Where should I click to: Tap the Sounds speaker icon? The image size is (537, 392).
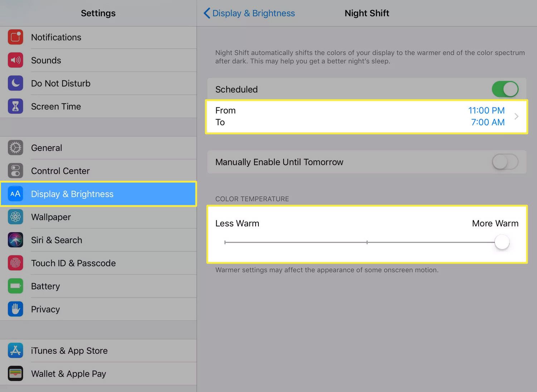coord(15,60)
